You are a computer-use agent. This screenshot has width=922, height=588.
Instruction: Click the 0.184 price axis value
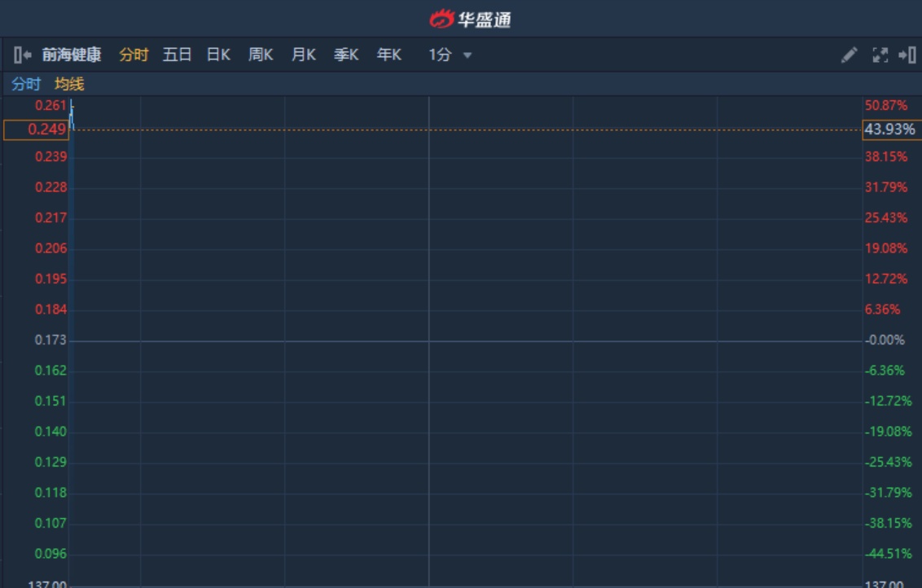(51, 309)
